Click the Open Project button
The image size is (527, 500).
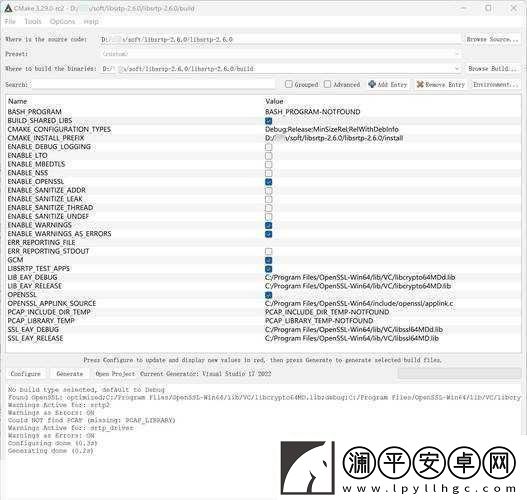(115, 374)
